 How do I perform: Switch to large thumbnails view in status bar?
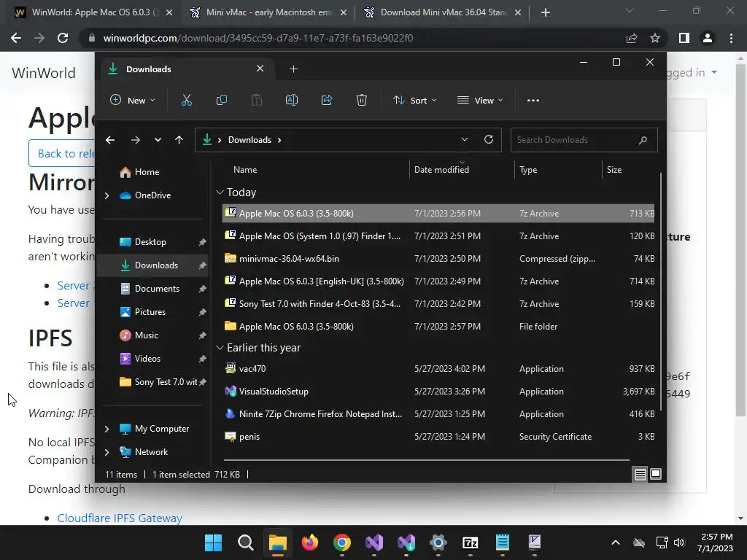(656, 474)
